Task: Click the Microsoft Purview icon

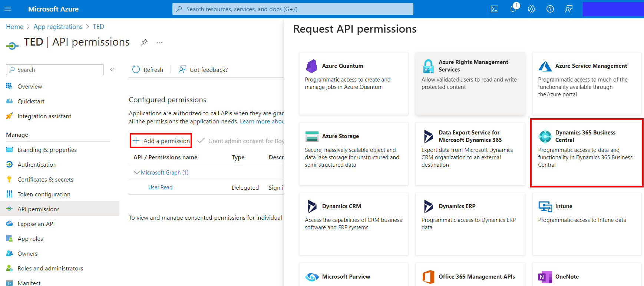Action: [312, 277]
